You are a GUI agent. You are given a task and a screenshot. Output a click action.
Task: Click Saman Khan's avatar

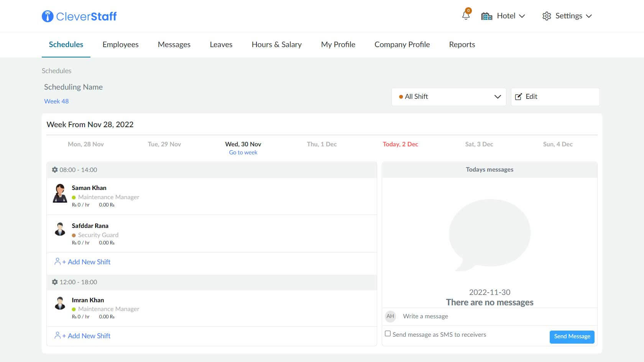[60, 193]
